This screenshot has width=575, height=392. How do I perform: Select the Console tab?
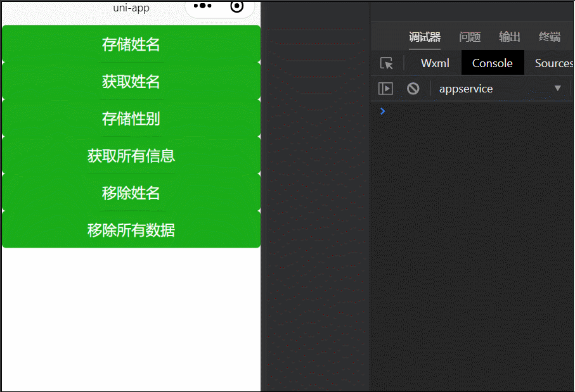tap(493, 63)
